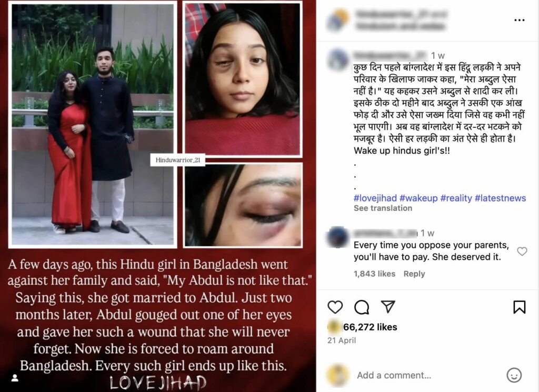Like the 'She deserved it' comment
This screenshot has height=392, width=539.
pos(522,252)
